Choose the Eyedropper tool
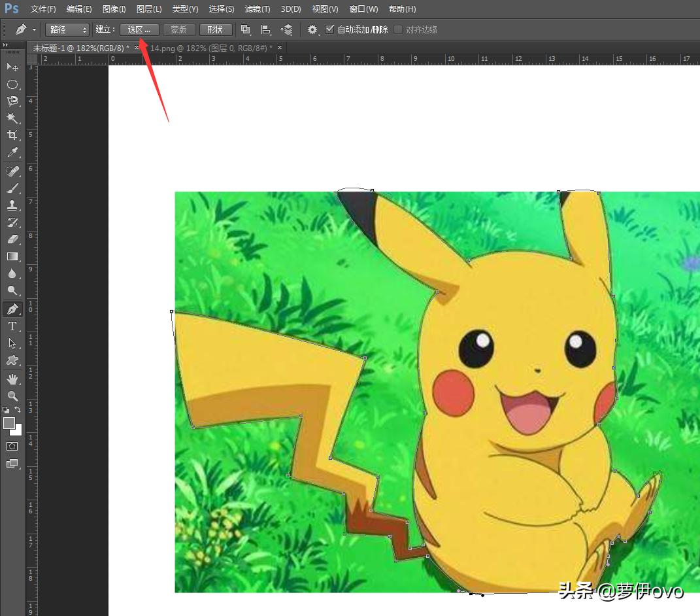Viewport: 700px width, 616px height. (x=12, y=153)
